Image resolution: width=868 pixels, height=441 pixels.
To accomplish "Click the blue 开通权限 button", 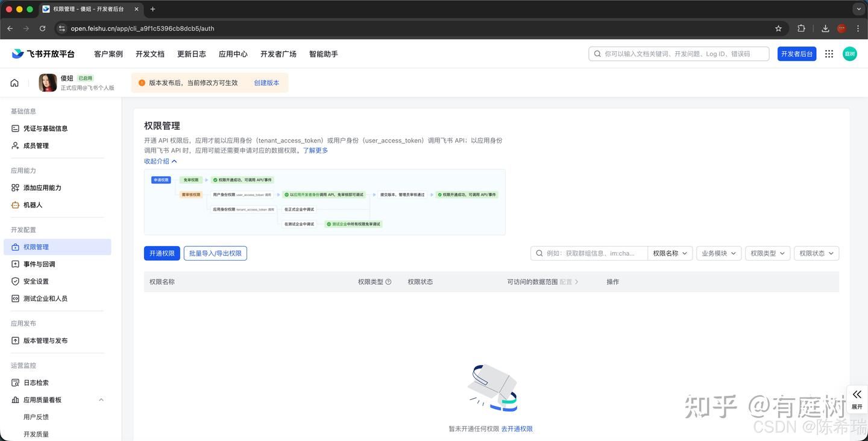I will 162,253.
